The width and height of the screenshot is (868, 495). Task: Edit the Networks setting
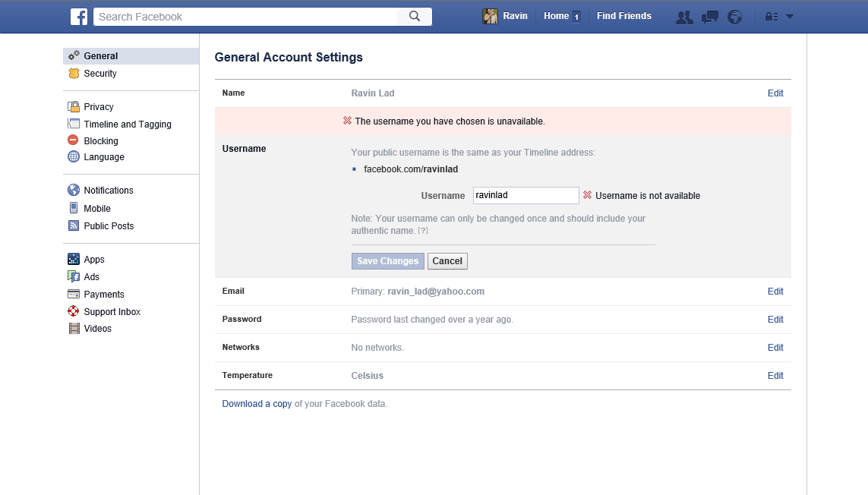775,348
